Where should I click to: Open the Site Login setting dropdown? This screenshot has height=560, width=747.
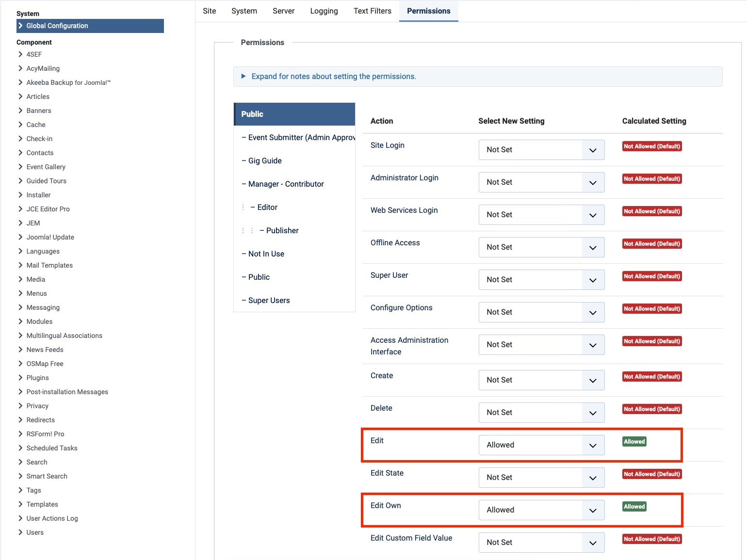(541, 150)
